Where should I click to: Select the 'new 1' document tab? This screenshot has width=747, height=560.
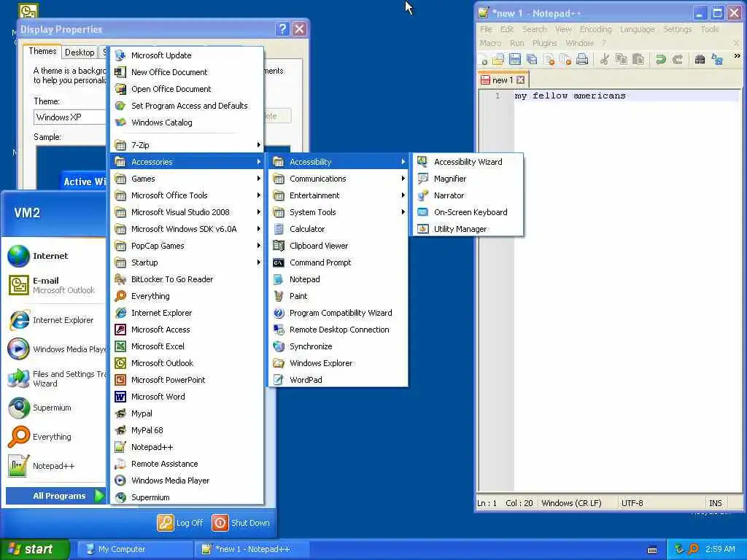tap(503, 80)
